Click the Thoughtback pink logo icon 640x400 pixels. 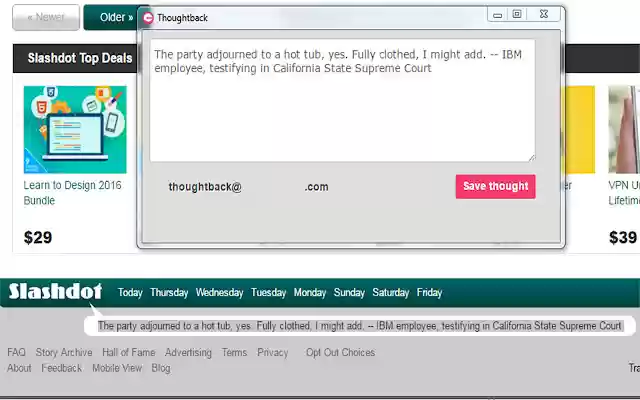(148, 18)
